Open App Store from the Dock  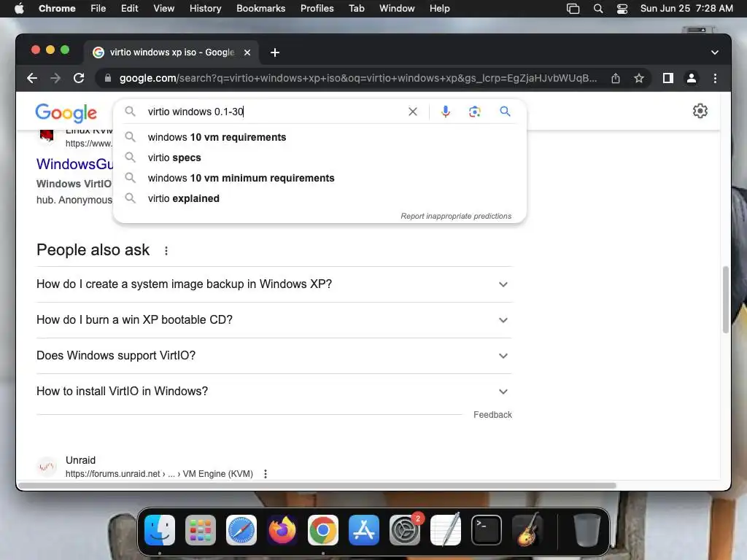(364, 530)
